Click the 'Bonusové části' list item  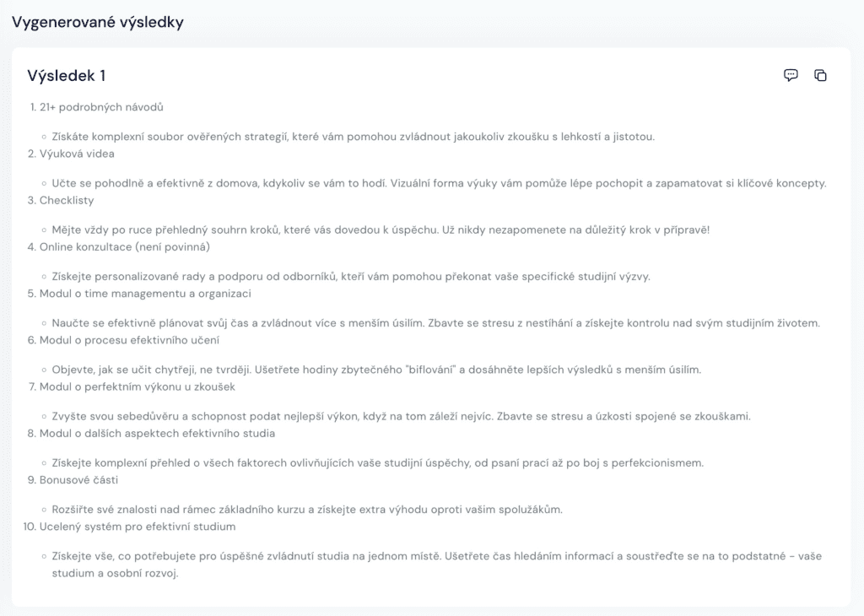78,479
